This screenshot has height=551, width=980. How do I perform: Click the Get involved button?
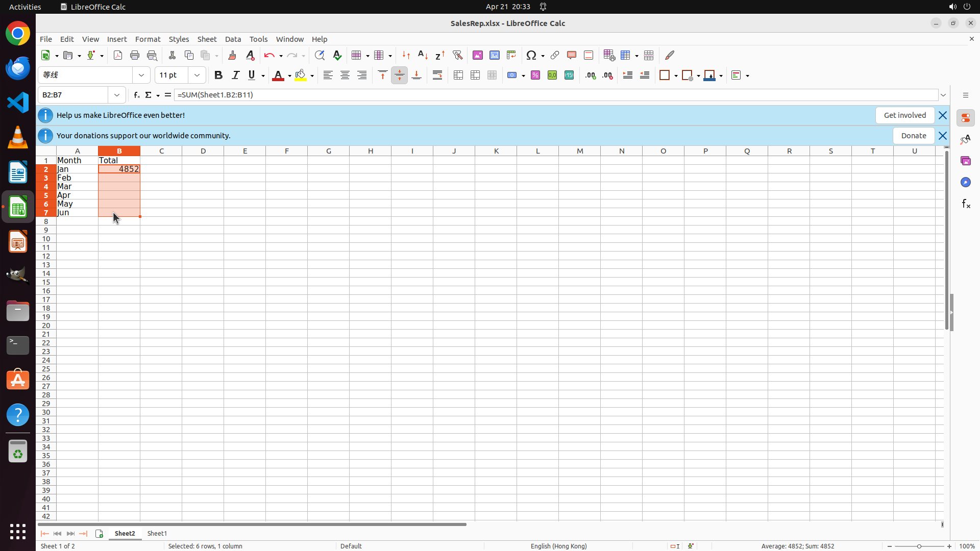tap(904, 115)
